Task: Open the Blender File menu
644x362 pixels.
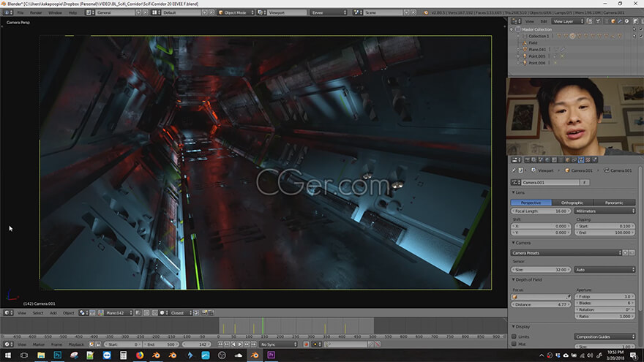Action: coord(20,12)
